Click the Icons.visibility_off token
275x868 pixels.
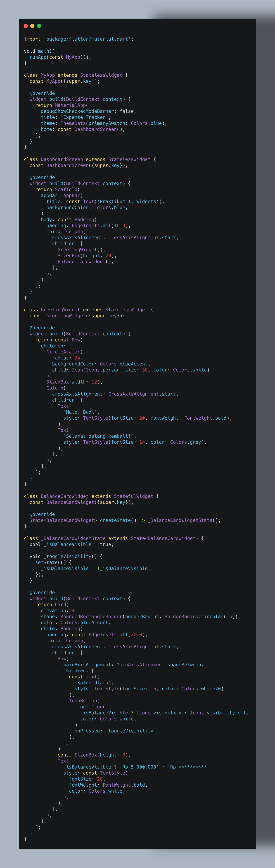pyautogui.click(x=218, y=713)
